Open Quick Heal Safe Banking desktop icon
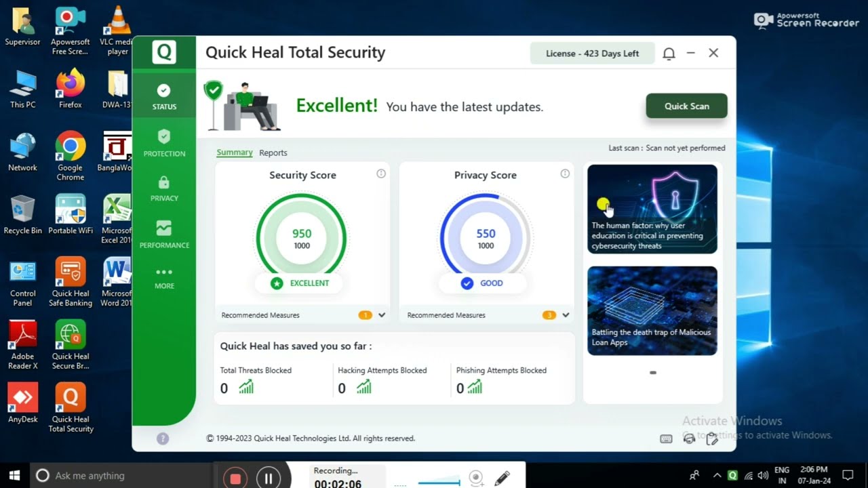This screenshot has width=868, height=488. pos(71,283)
